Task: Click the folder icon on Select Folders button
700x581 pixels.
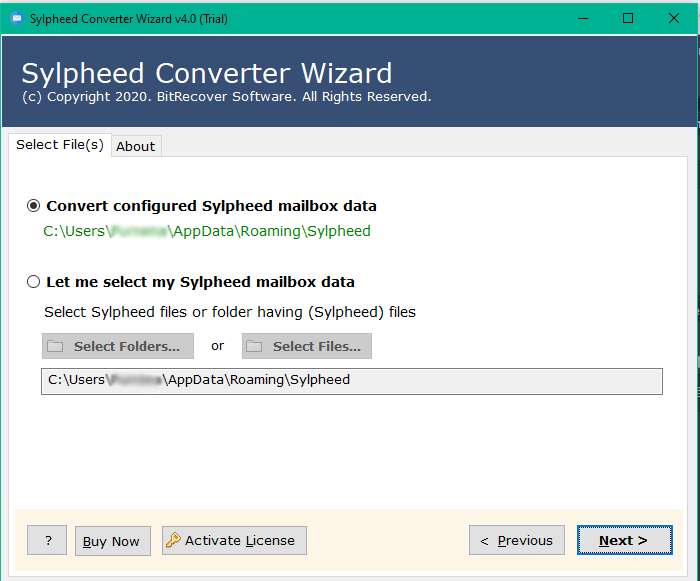Action: point(56,346)
